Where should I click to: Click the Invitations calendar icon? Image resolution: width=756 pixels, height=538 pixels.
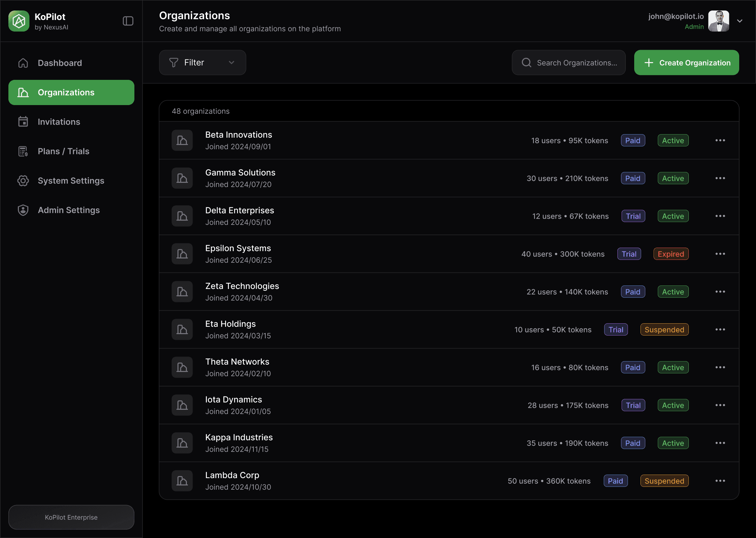click(x=23, y=122)
